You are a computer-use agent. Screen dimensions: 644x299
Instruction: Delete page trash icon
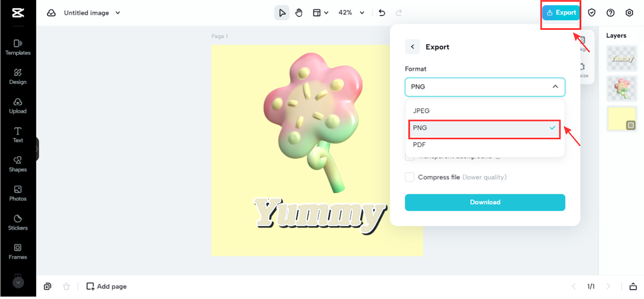click(x=66, y=286)
